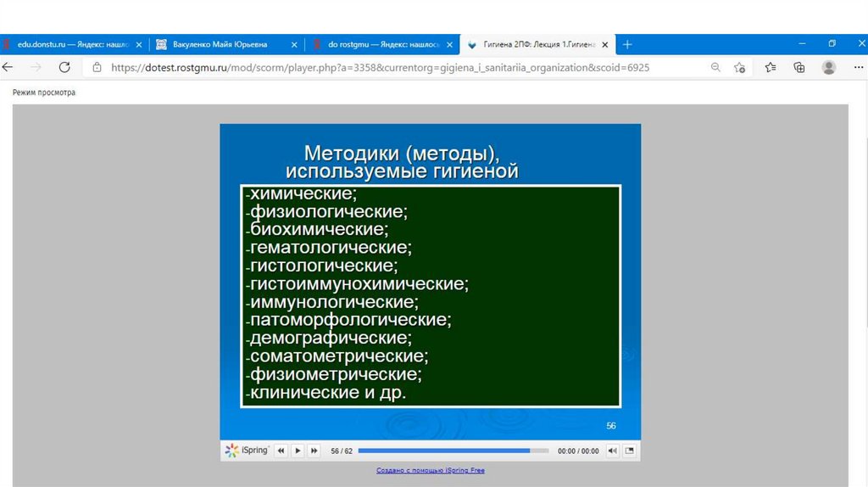This screenshot has height=487, width=868.
Task: Open site security lock info
Action: pos(97,68)
